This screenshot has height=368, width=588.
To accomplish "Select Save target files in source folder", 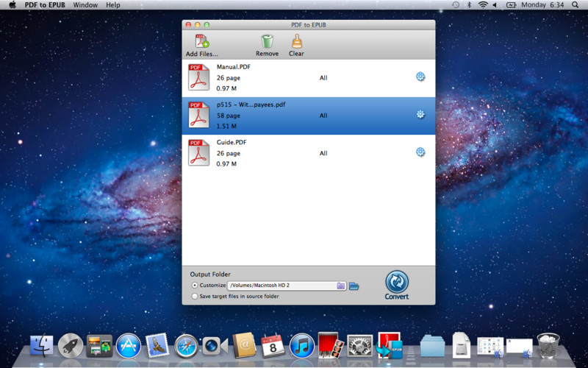I will click(x=194, y=297).
